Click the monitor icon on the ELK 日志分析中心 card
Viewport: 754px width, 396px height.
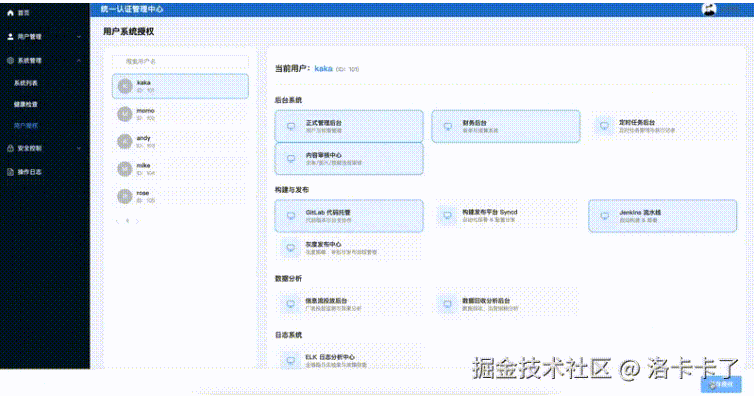(x=290, y=360)
